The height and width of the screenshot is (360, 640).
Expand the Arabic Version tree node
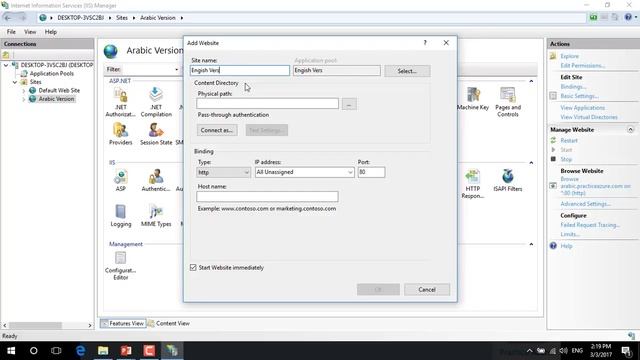coord(23,99)
